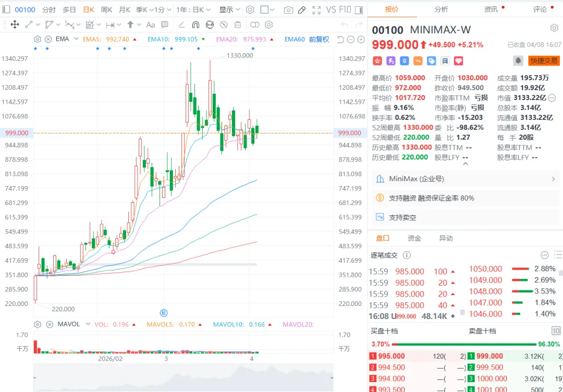Open the 评论 comments tab

pyautogui.click(x=540, y=9)
